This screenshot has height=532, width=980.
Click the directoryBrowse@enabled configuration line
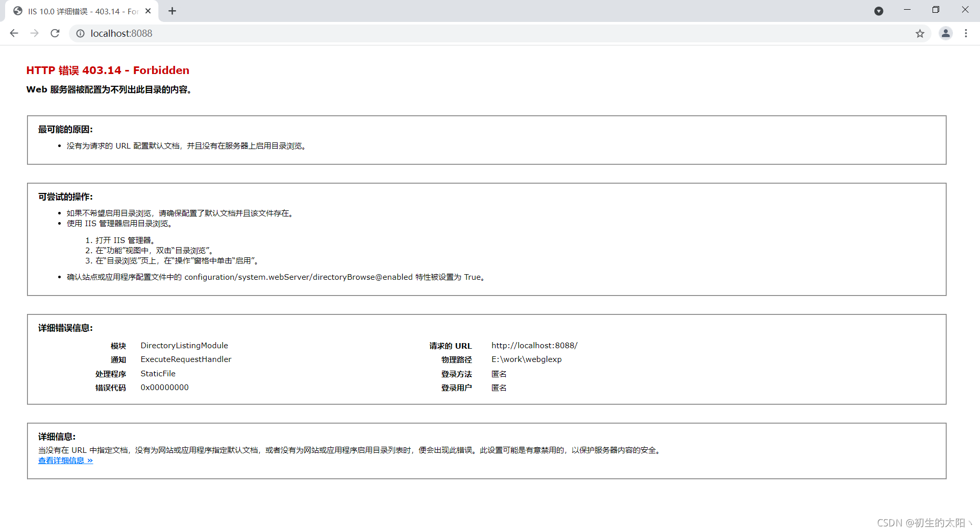tap(276, 277)
